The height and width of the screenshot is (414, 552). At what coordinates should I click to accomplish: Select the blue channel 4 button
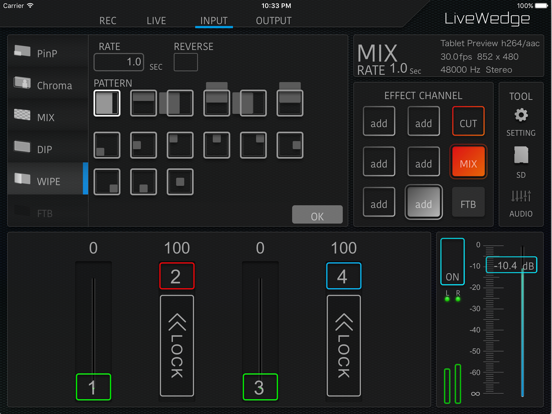[343, 276]
